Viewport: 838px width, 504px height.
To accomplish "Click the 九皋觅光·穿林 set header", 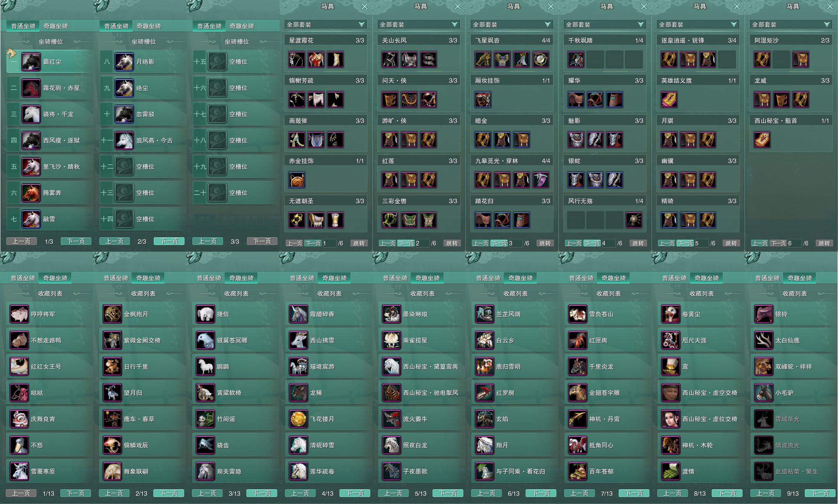I will tap(512, 161).
